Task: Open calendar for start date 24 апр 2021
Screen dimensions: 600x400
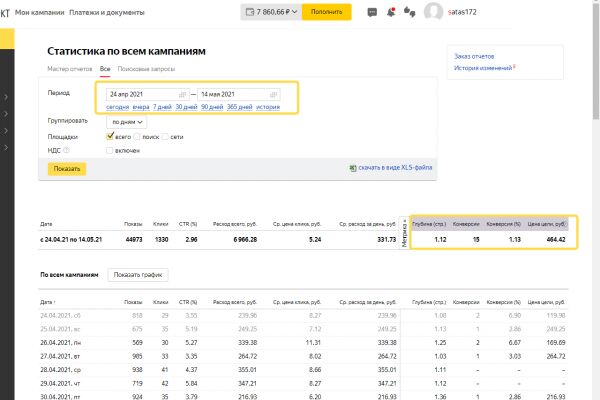Action: [183, 95]
